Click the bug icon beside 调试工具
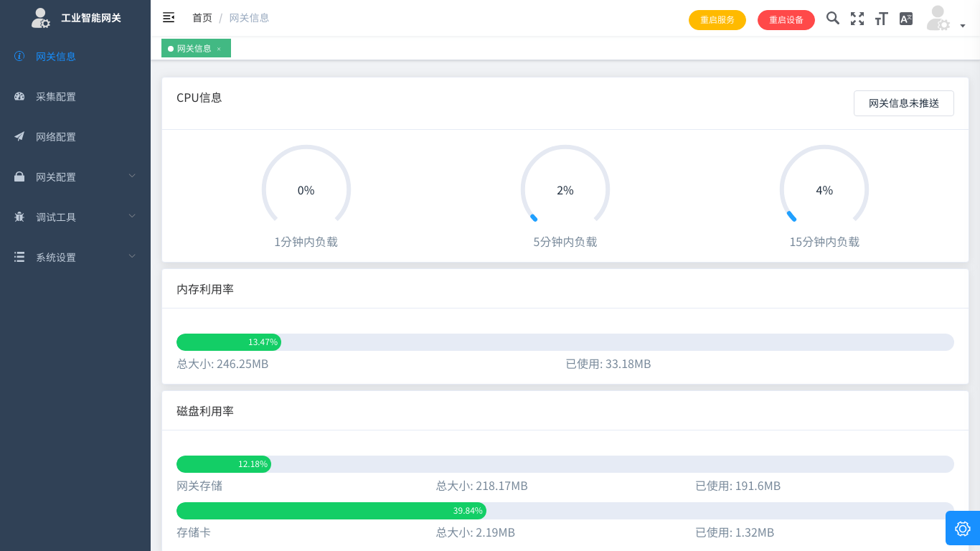Screen dimensions: 980x551 point(19,217)
